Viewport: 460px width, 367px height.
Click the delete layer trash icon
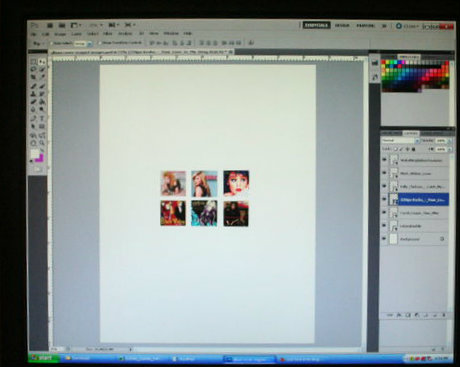pos(444,315)
